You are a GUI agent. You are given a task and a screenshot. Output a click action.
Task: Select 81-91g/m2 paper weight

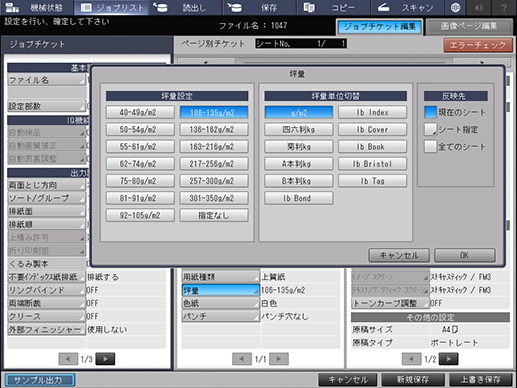140,198
